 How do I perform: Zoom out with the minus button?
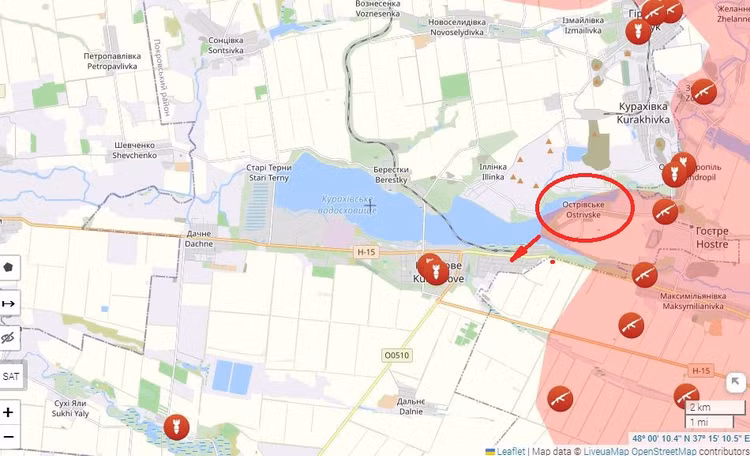click(x=9, y=437)
